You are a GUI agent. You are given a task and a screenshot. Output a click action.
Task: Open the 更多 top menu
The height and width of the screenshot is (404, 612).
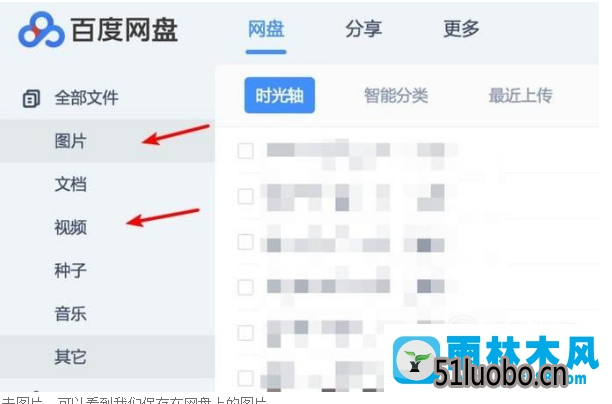461,29
